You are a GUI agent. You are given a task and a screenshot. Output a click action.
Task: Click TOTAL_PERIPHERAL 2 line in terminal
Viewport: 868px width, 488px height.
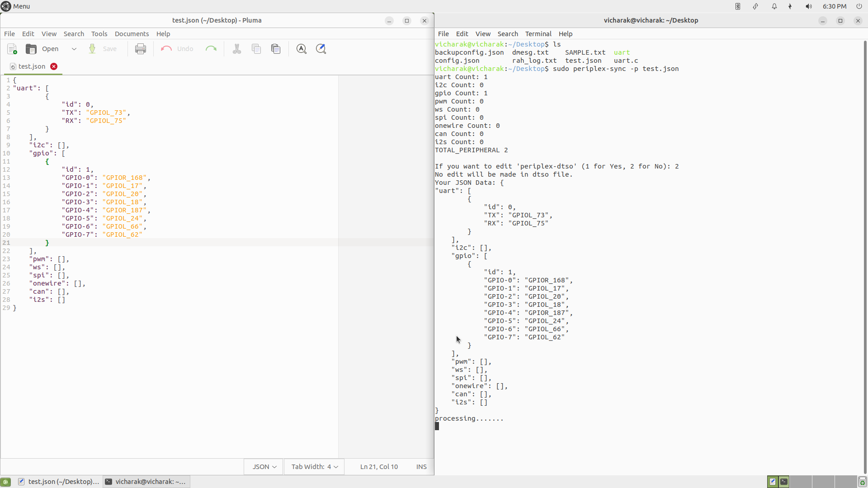(471, 150)
